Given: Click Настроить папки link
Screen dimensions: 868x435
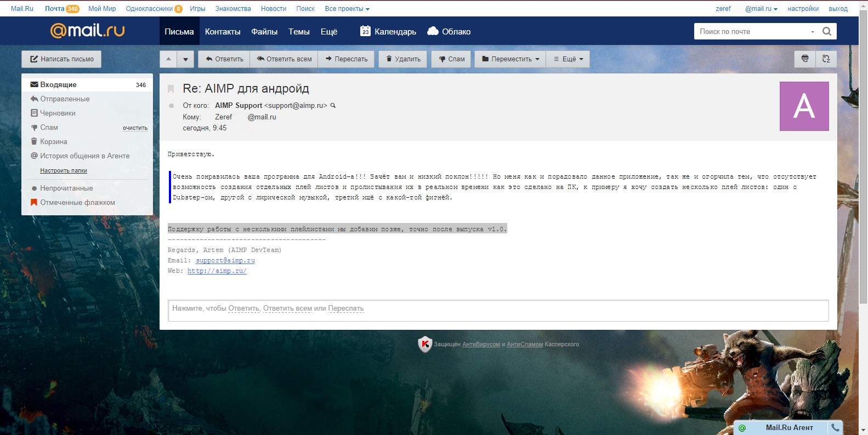Looking at the screenshot, I should click(64, 170).
